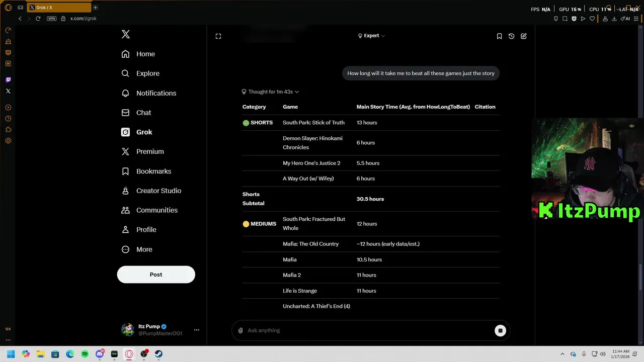This screenshot has width=644, height=362.
Task: Click 'A Way Out (w/ Wifey)' cell
Action: point(308,178)
